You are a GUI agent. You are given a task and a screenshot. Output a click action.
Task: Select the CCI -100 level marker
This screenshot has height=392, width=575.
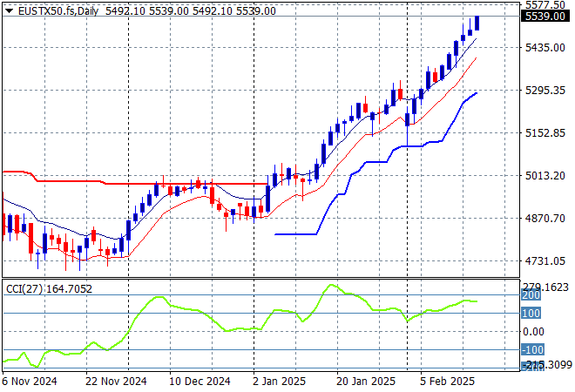tap(532, 350)
